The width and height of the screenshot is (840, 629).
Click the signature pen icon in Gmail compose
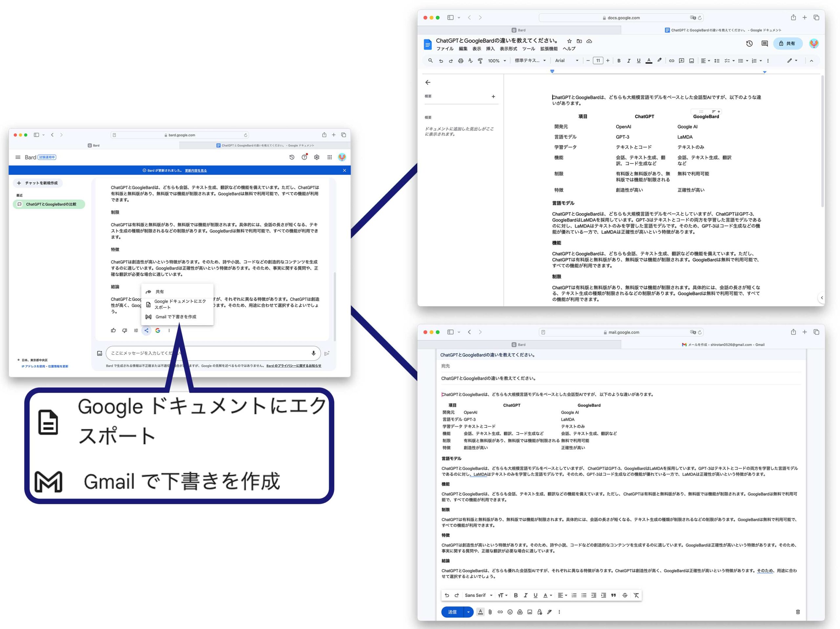[x=550, y=612]
